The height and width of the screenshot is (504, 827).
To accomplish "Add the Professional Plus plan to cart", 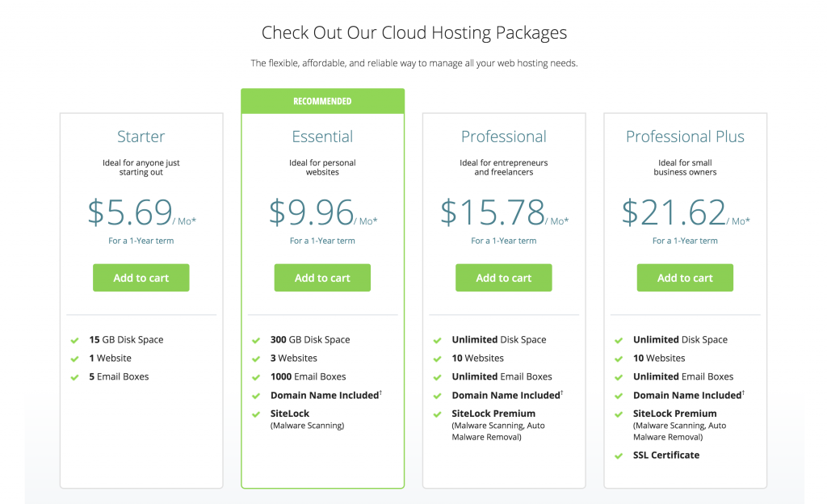I will (685, 278).
